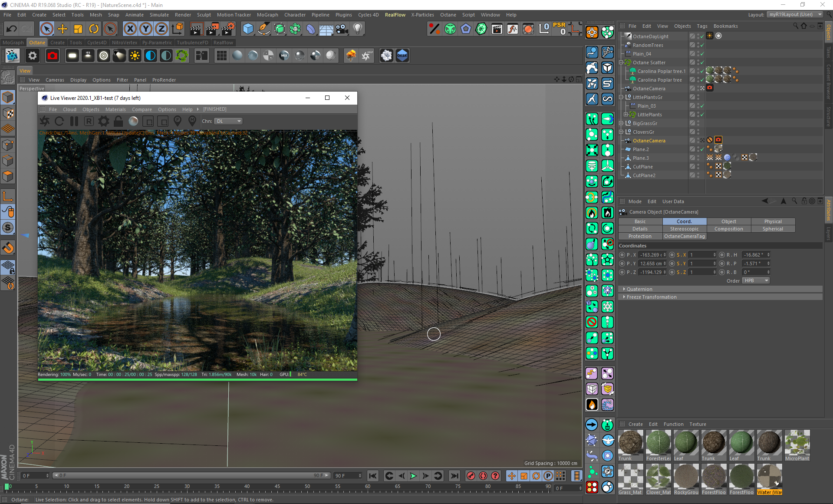Click P.X animation radio dot
833x504 pixels.
point(622,255)
